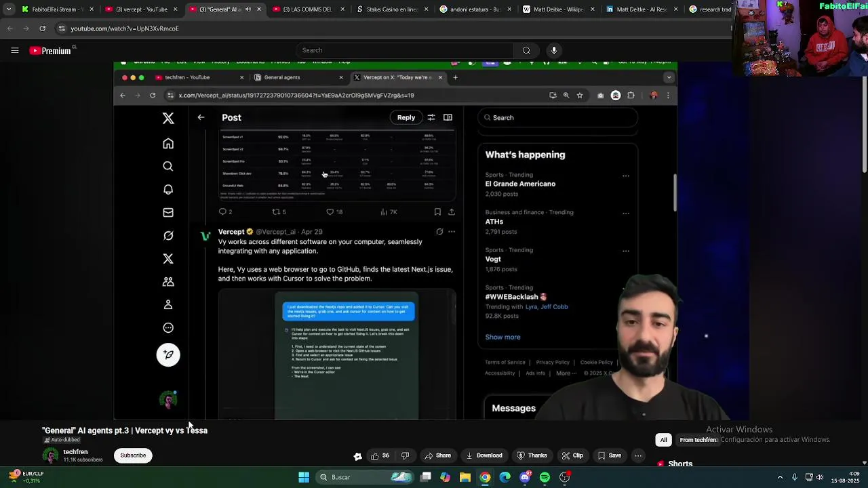868x488 pixels.
Task: Click the Grok icon on Vercept's post
Action: pos(439,232)
